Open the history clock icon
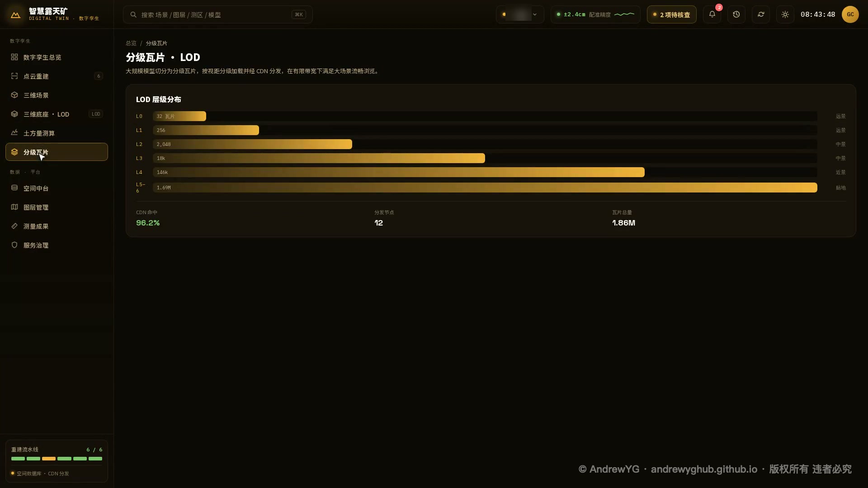Image resolution: width=868 pixels, height=488 pixels. click(x=736, y=14)
